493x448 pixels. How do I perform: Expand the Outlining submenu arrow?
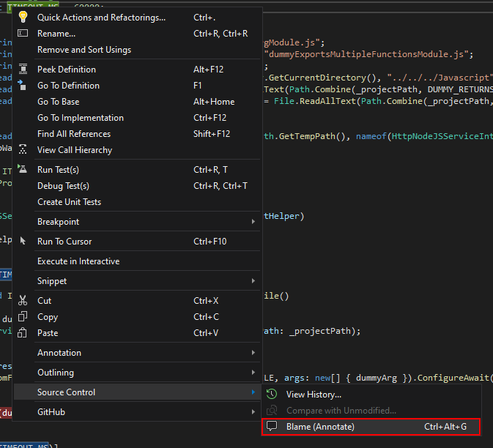pyautogui.click(x=253, y=373)
